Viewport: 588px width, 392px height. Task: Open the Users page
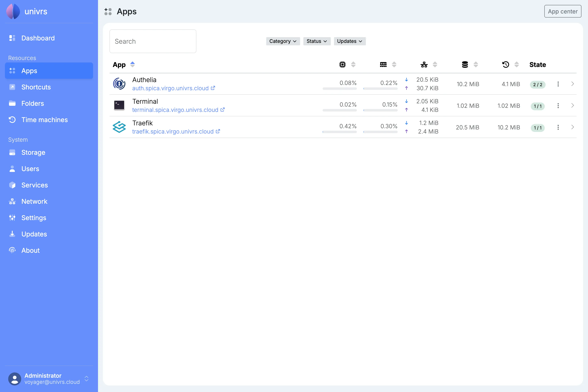tap(49, 169)
